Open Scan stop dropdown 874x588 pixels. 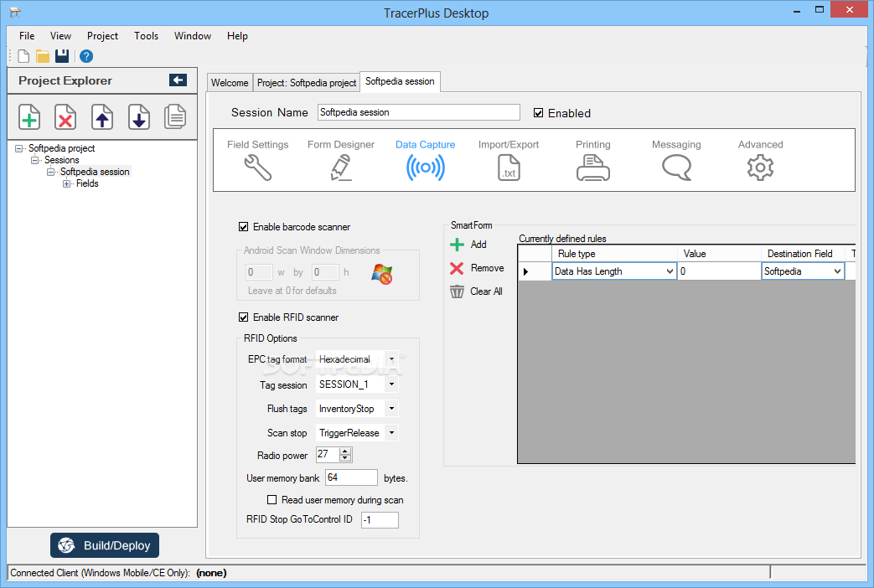click(x=391, y=433)
